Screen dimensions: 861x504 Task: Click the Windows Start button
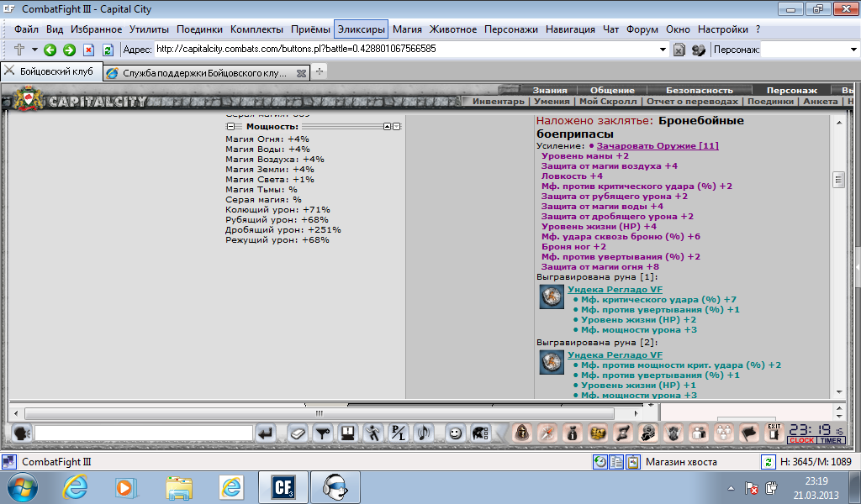pyautogui.click(x=22, y=487)
